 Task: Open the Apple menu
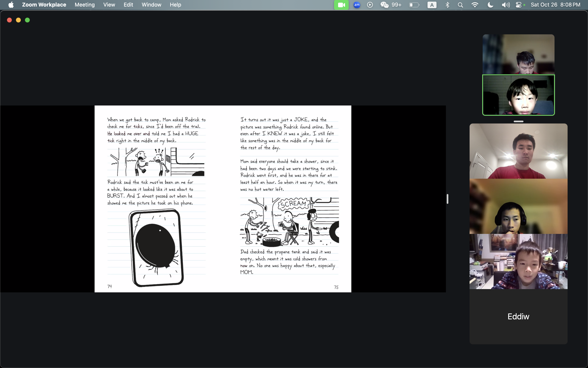(11, 5)
